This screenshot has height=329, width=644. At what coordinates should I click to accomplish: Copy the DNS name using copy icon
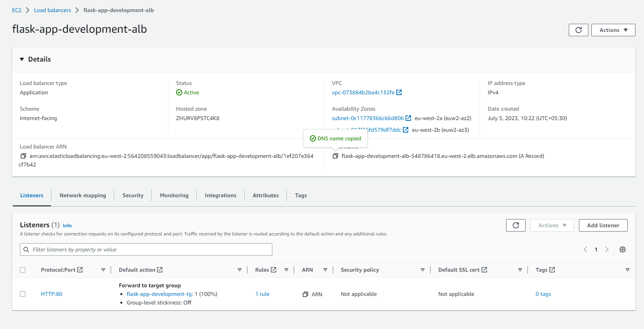pyautogui.click(x=335, y=156)
